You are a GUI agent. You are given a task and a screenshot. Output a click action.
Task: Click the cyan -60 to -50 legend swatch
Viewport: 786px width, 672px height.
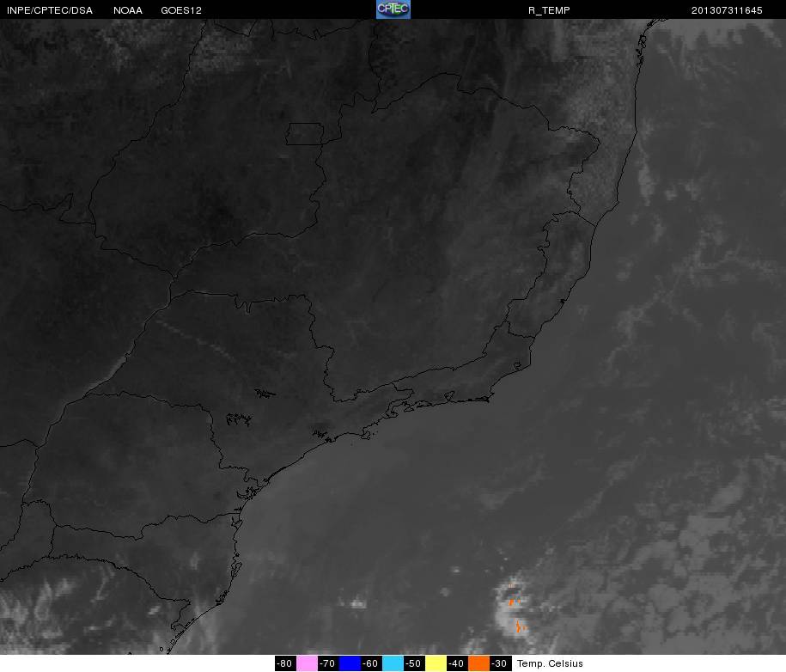click(393, 663)
